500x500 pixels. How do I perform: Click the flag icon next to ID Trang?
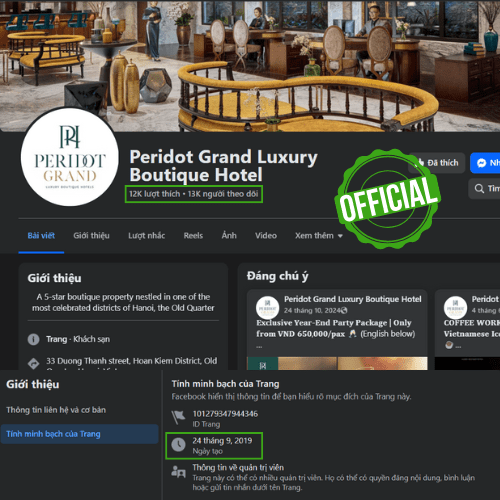(178, 417)
